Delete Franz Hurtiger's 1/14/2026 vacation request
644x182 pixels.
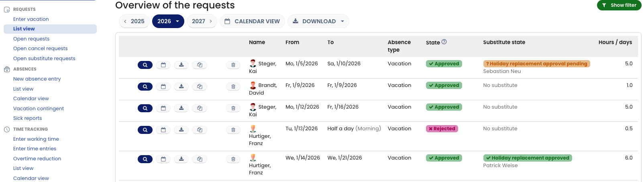[233, 159]
